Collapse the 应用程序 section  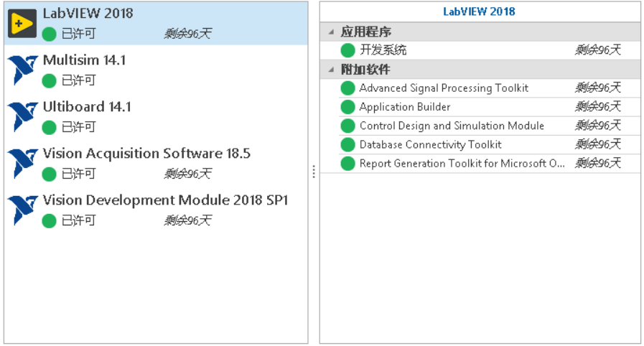tap(331, 32)
